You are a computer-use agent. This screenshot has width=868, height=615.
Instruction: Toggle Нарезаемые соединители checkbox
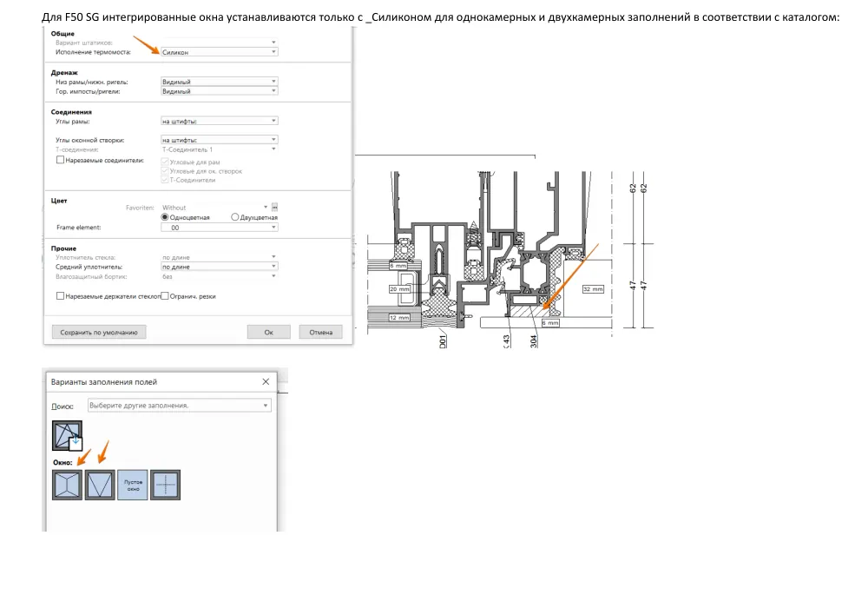61,160
